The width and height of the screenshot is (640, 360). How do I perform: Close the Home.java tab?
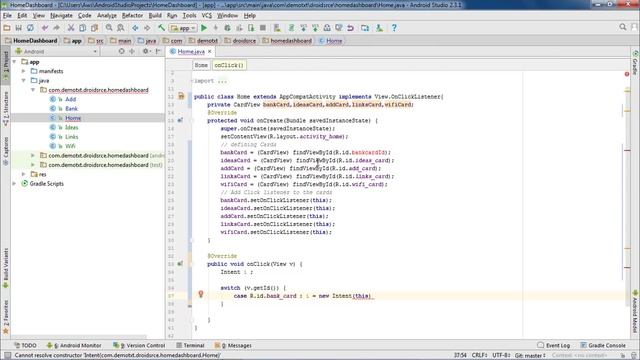click(x=210, y=52)
